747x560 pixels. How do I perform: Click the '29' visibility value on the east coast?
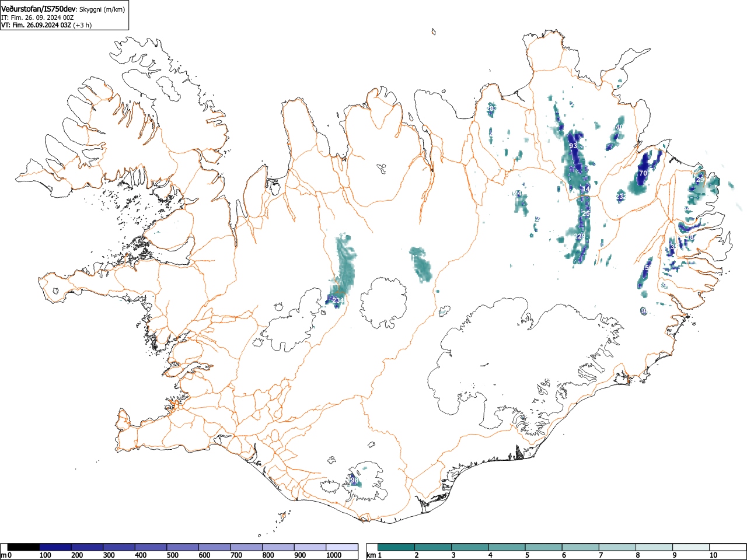(x=700, y=180)
